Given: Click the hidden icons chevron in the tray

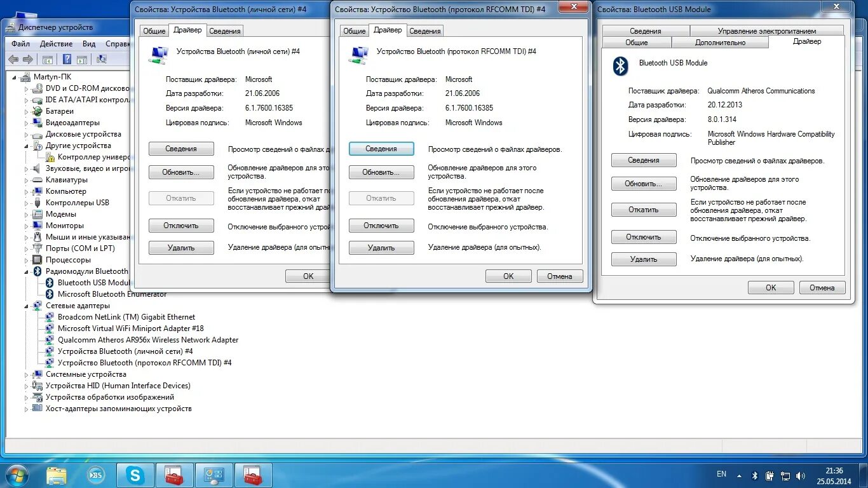Looking at the screenshot, I should [739, 475].
